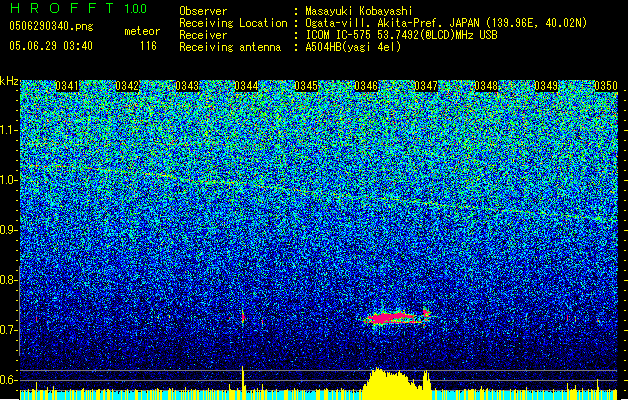Click the small pink echo below the 0344 marker
This screenshot has height=400, width=629.
[x=243, y=317]
